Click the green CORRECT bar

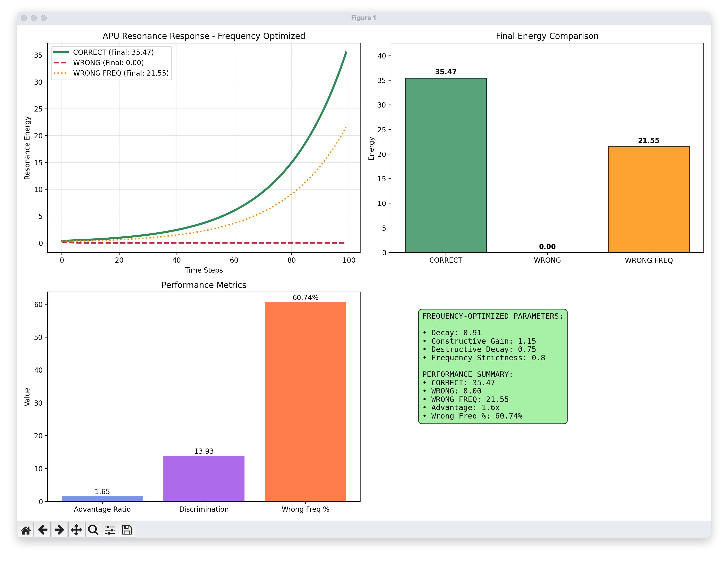click(x=446, y=165)
